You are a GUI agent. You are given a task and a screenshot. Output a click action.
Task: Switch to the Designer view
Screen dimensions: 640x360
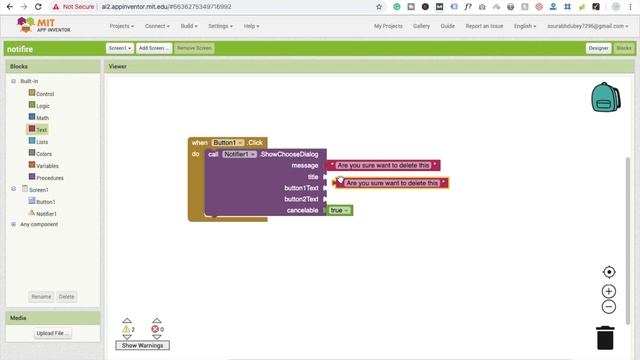point(598,48)
